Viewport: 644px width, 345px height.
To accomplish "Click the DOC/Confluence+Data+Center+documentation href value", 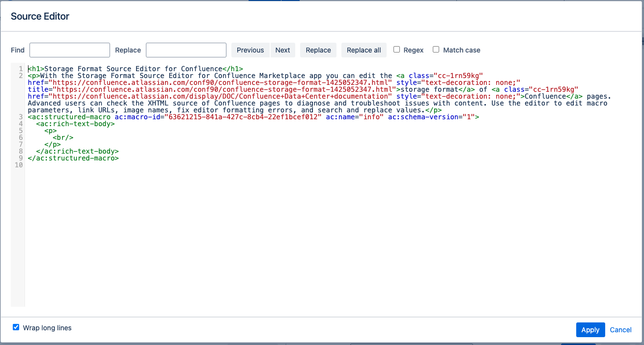I will (x=220, y=96).
